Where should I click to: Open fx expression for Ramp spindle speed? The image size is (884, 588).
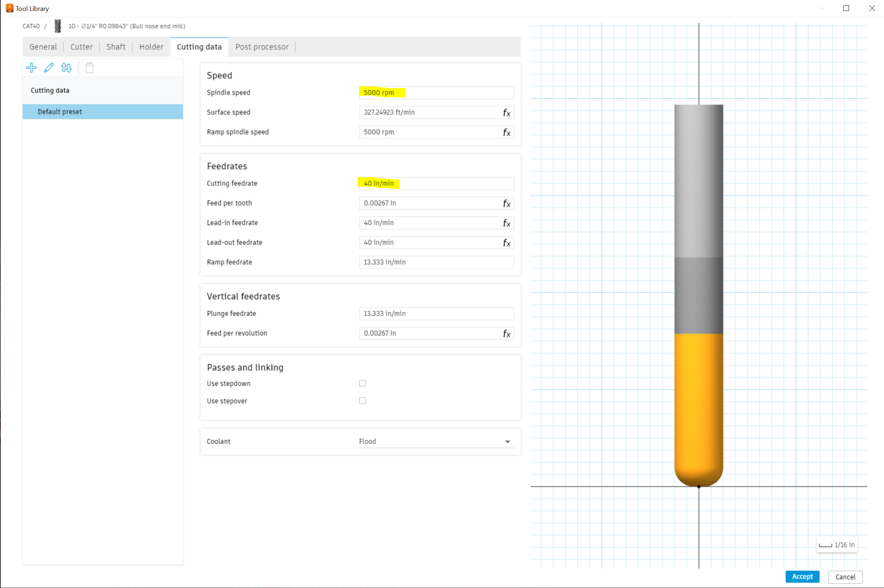click(506, 132)
